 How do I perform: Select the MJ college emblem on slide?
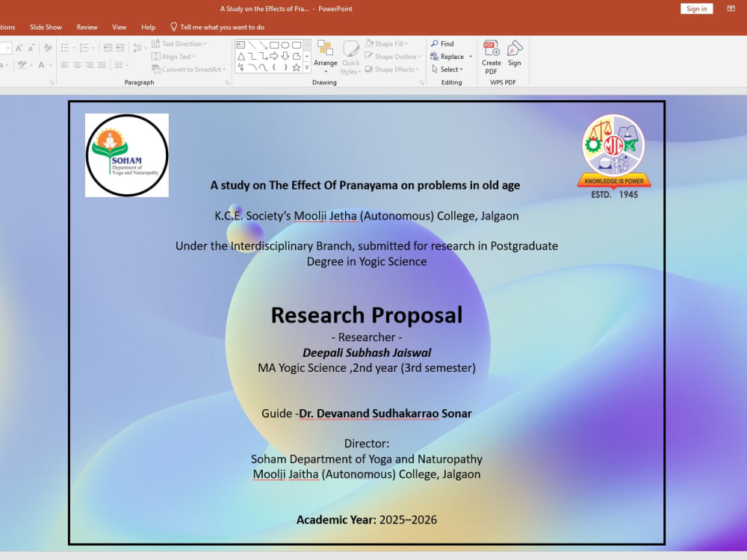tap(614, 157)
